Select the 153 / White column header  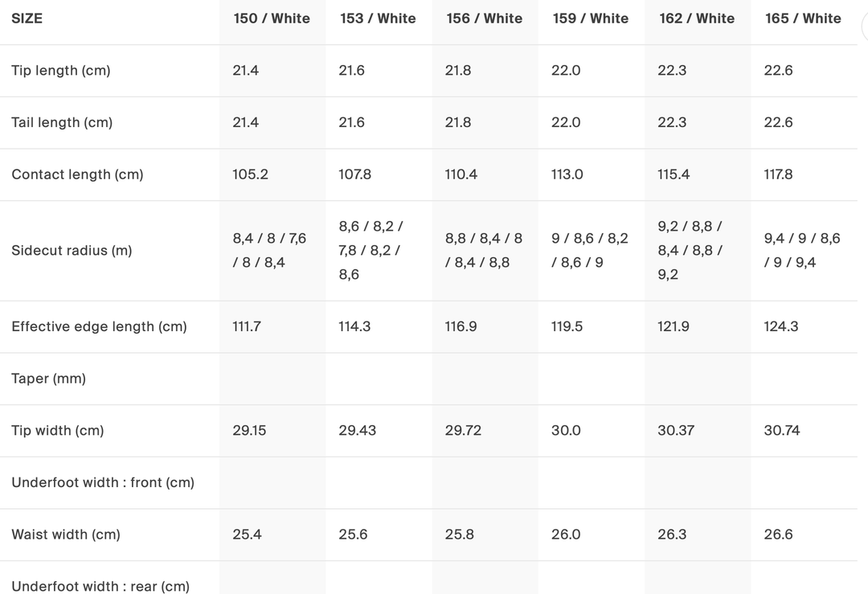(378, 18)
